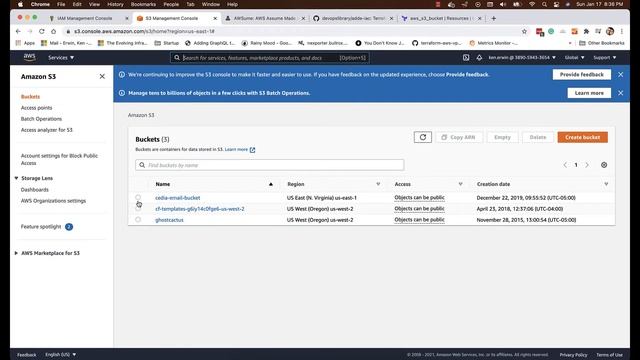Refresh the buckets list
Viewport: 640px width, 360px height.
point(423,137)
